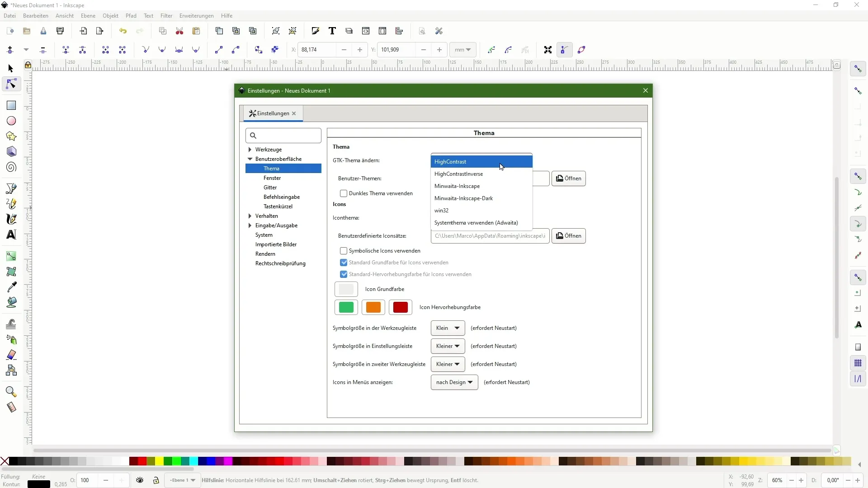Select the Selector arrow tool

point(11,69)
